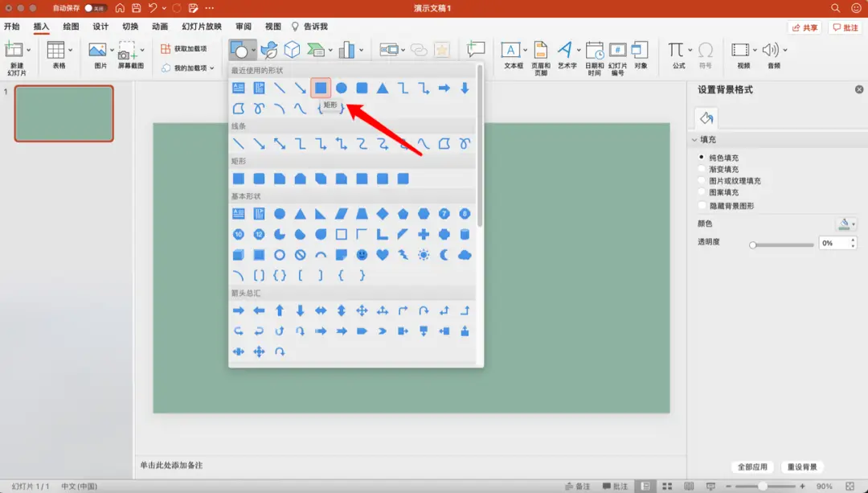Image resolution: width=868 pixels, height=493 pixels.
Task: Open the 3D models cube icon
Action: [292, 50]
